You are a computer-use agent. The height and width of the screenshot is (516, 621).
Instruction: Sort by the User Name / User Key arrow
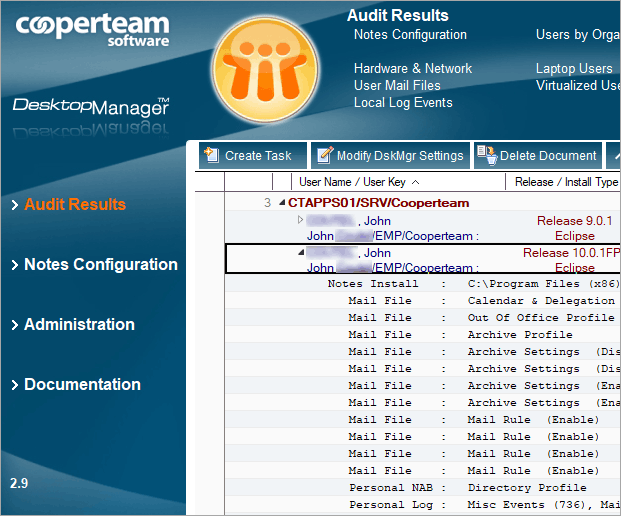tap(415, 182)
